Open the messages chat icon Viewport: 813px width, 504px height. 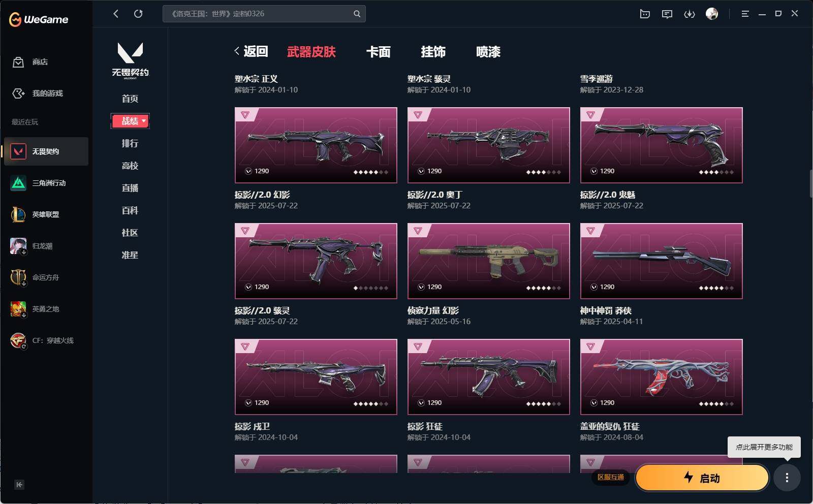tap(667, 14)
